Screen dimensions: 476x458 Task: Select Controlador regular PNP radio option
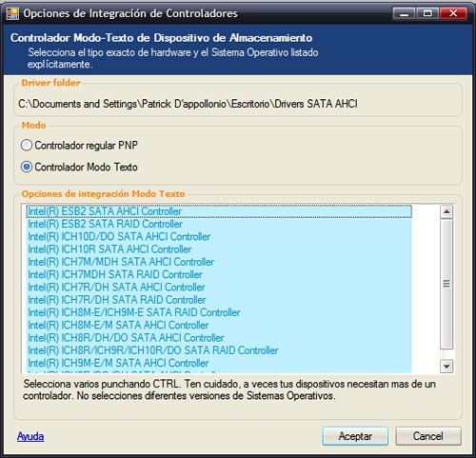[79, 146]
